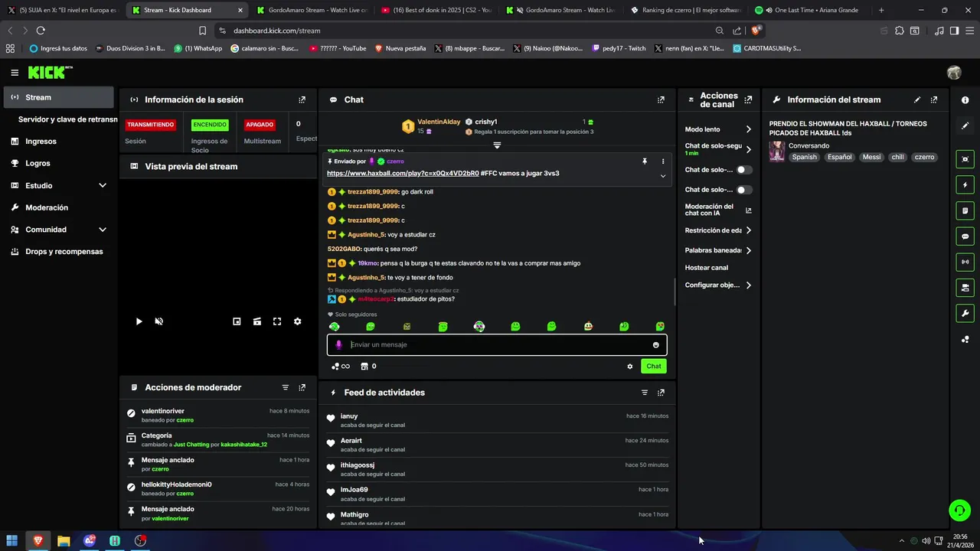
Task: Click the broadcast signal icon in the right rail
Action: click(965, 262)
